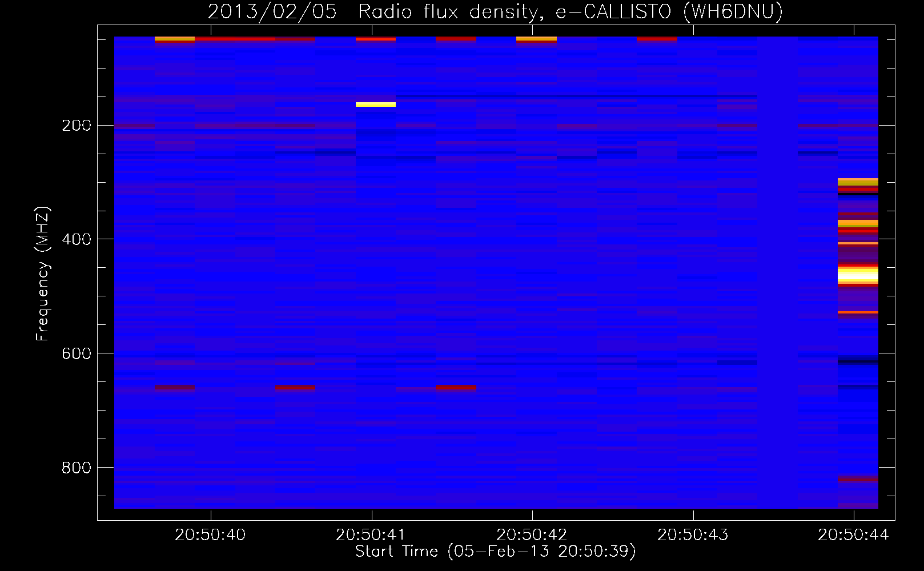Click the 400 frequency axis label
This screenshot has height=571, width=924.
[x=77, y=239]
